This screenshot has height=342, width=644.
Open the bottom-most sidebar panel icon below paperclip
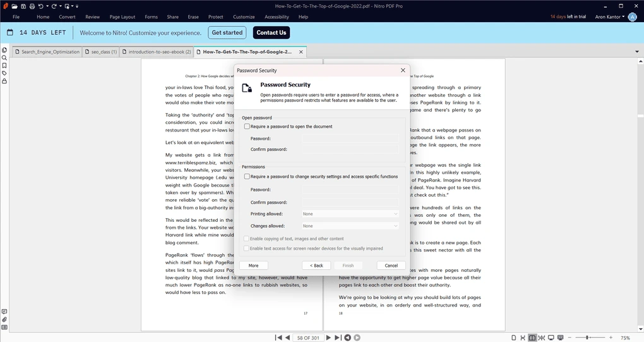click(x=4, y=327)
